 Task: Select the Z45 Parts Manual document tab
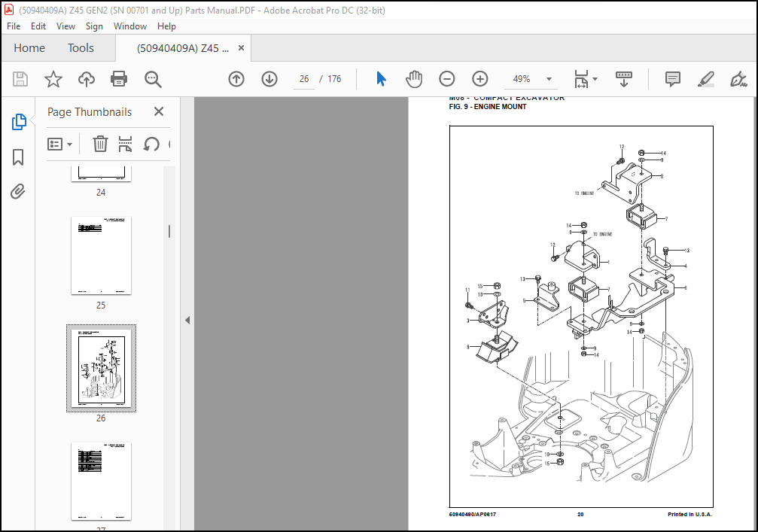pos(183,48)
